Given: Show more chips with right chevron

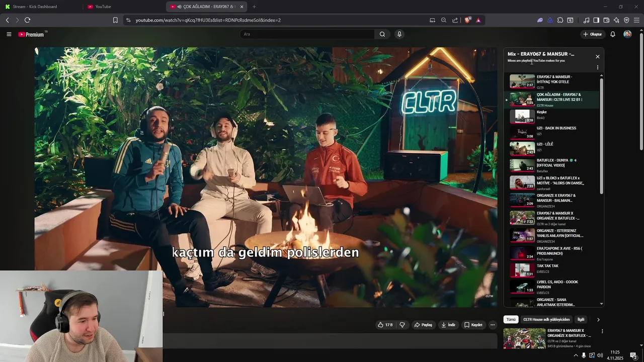Looking at the screenshot, I should click(x=598, y=320).
